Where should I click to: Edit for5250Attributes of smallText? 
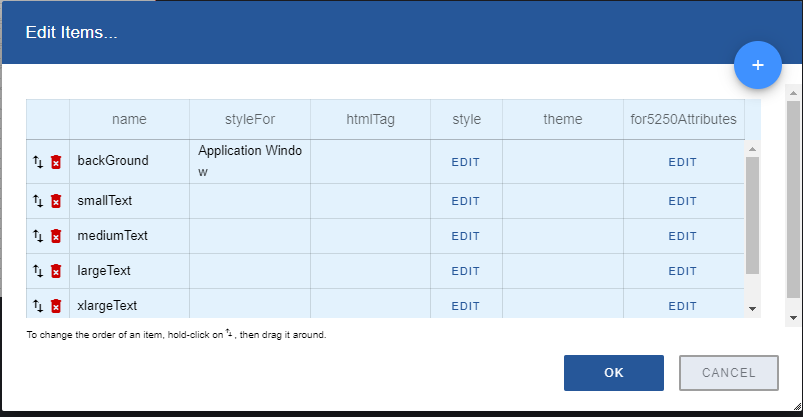coord(682,201)
